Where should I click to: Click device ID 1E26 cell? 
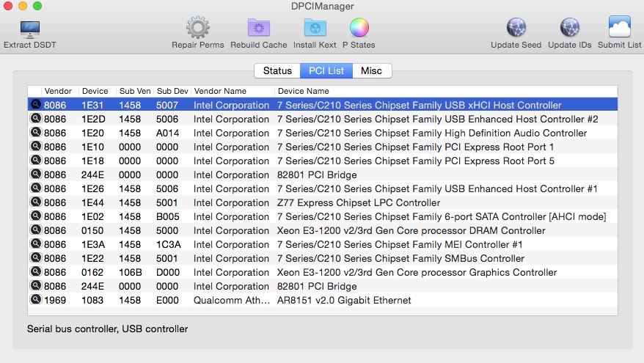point(92,189)
